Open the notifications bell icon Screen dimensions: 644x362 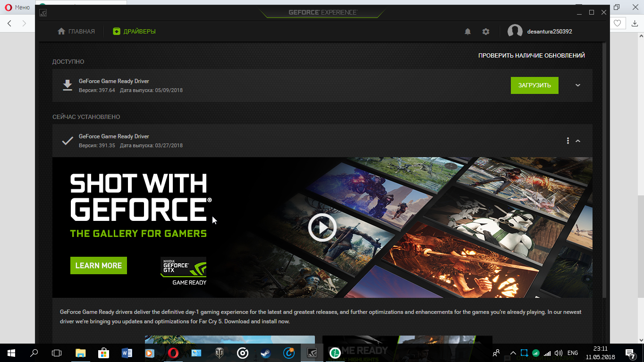click(x=467, y=32)
